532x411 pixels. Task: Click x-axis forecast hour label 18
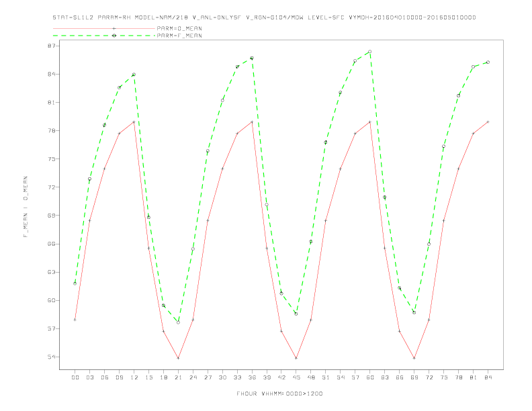point(163,377)
